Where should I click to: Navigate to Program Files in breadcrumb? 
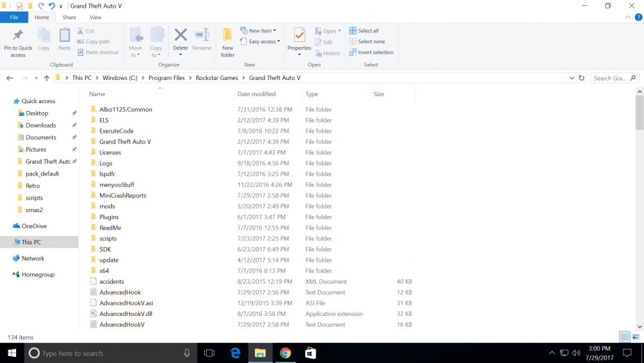166,78
